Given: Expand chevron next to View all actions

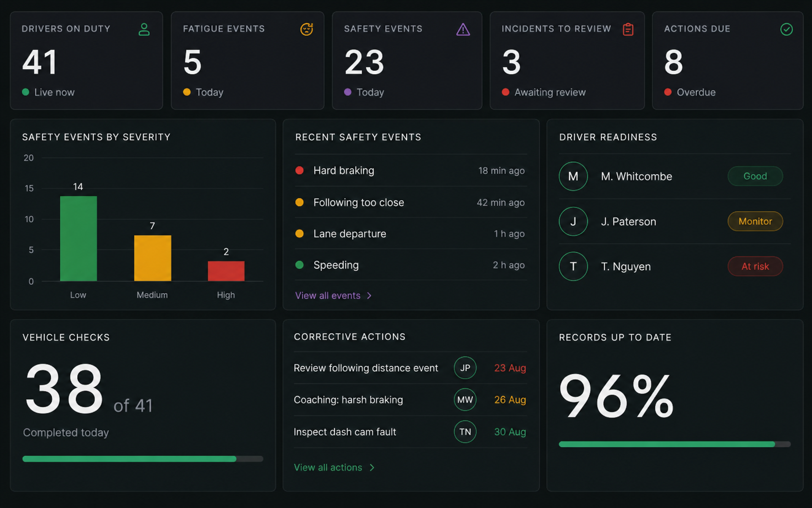Looking at the screenshot, I should click(372, 467).
